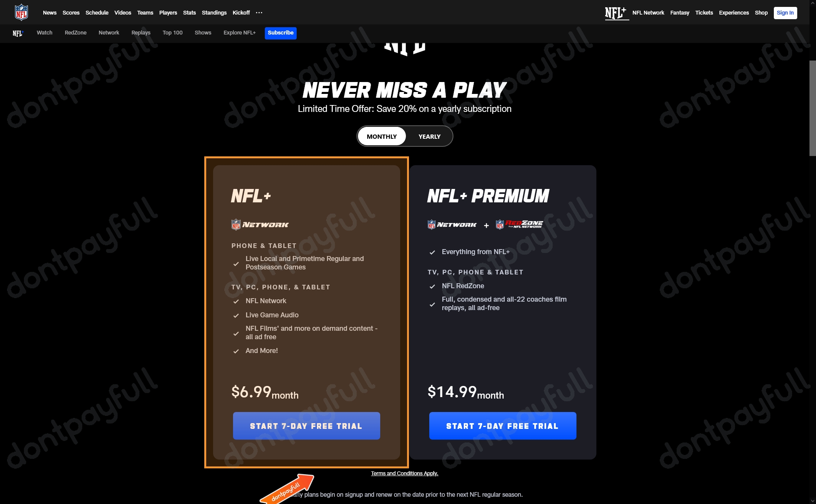Image resolution: width=816 pixels, height=504 pixels.
Task: Open the Teams navigation dropdown
Action: coord(144,13)
